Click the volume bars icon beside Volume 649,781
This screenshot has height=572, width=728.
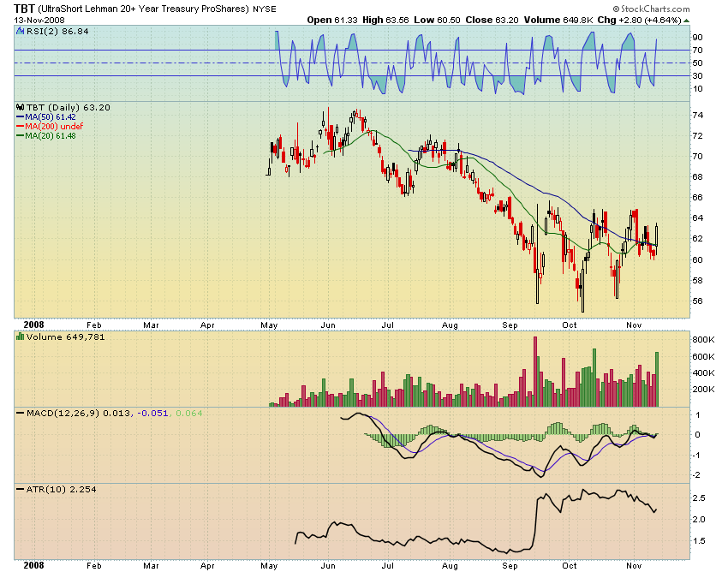pyautogui.click(x=20, y=337)
